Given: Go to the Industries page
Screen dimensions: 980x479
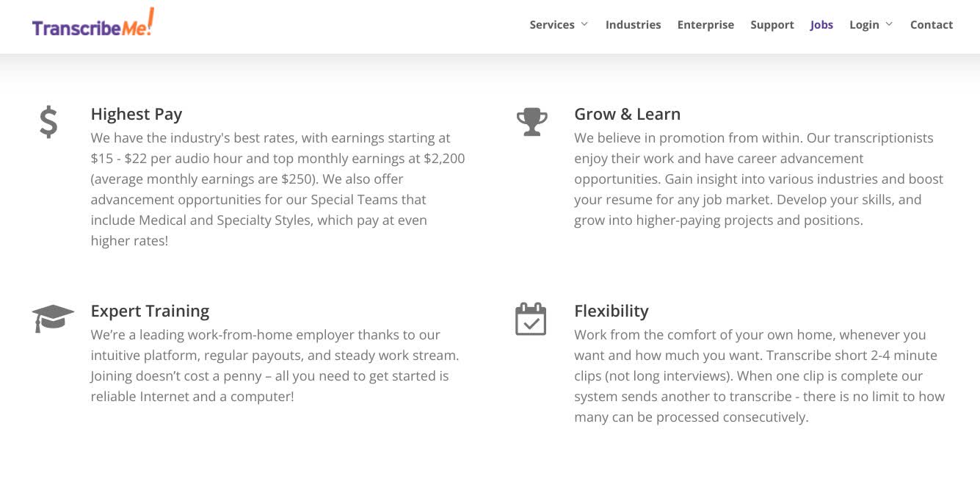Looking at the screenshot, I should point(633,25).
